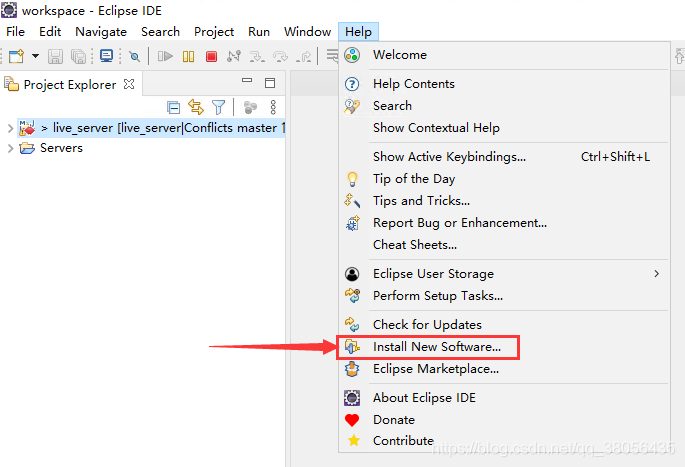Open the Terminal monitor toolbar icon
This screenshot has height=467, width=685.
(x=106, y=56)
